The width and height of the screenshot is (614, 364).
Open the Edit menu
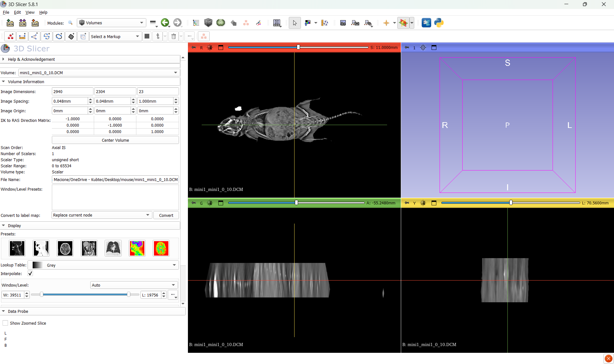tap(17, 12)
